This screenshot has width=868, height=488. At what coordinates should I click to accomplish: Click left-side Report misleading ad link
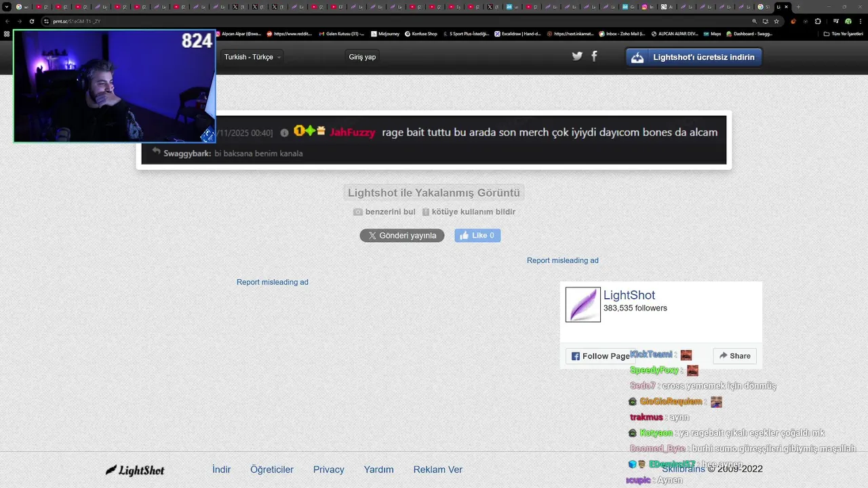tap(273, 282)
